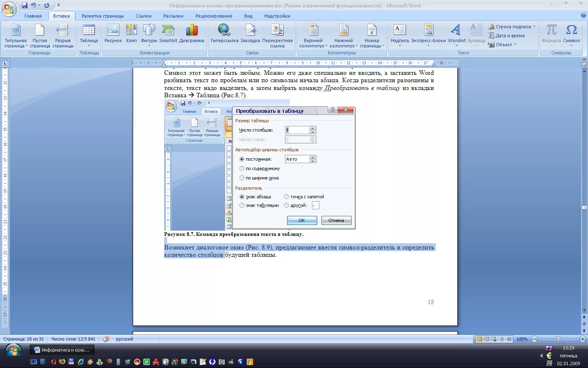Click Строка подписи signature line
Screen dimensions: 588x368
tap(512, 27)
